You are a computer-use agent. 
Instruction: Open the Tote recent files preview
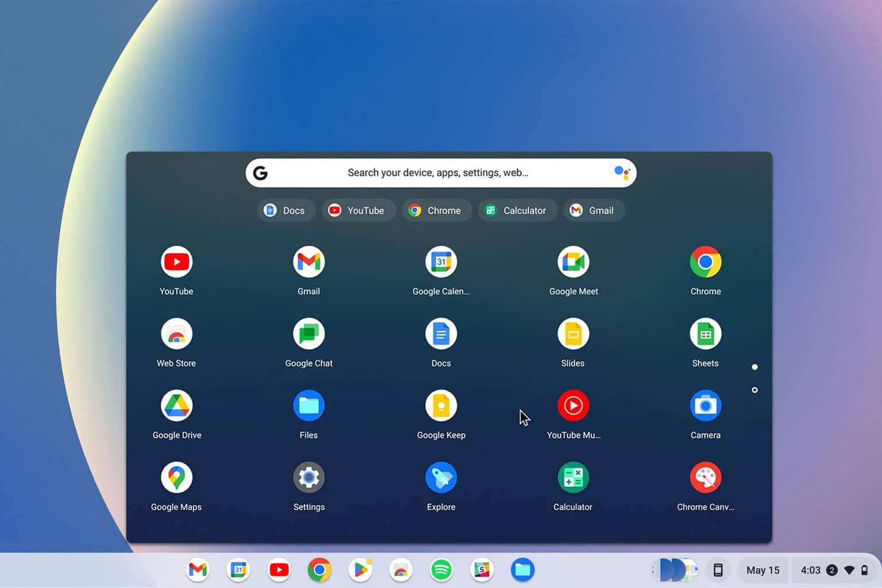pyautogui.click(x=674, y=570)
